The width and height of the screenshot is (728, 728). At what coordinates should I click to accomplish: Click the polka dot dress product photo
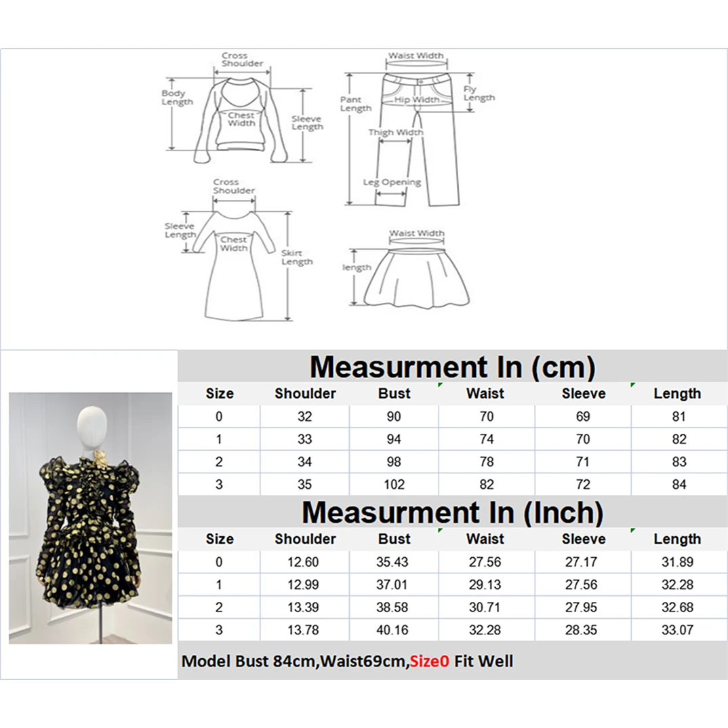click(91, 518)
